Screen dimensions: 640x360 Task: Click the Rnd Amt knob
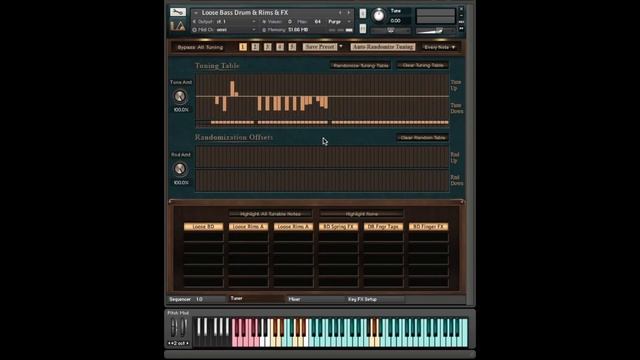[x=180, y=169]
